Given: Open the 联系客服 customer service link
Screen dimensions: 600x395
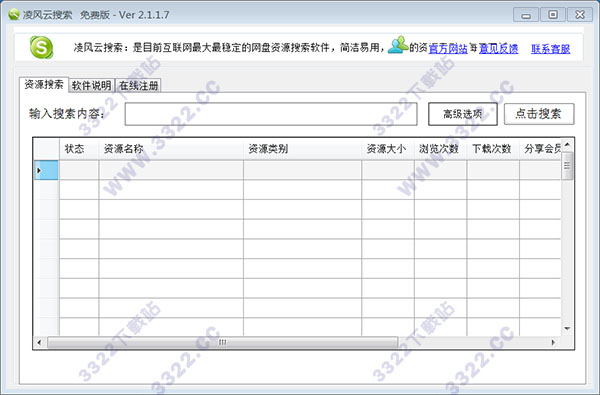Looking at the screenshot, I should [x=550, y=49].
